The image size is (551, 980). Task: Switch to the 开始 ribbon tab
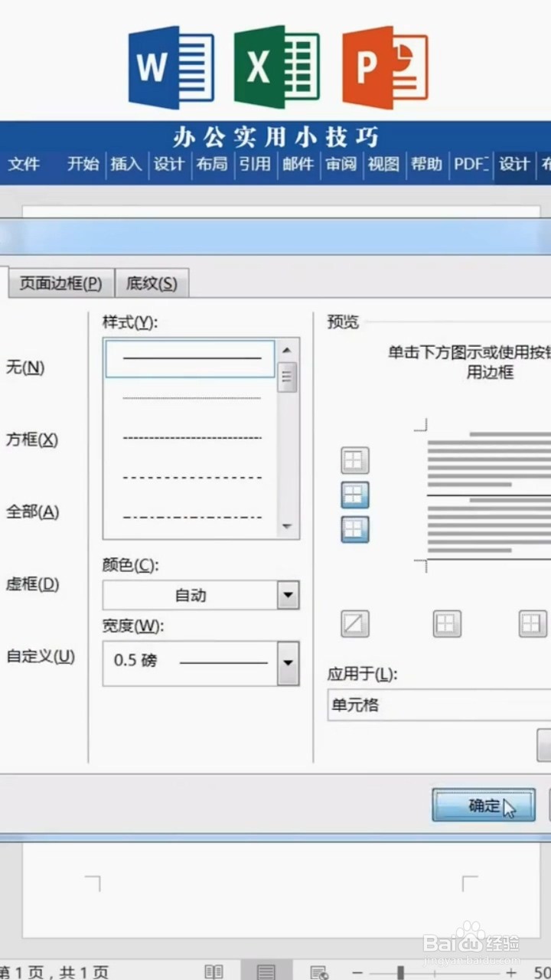coord(83,164)
